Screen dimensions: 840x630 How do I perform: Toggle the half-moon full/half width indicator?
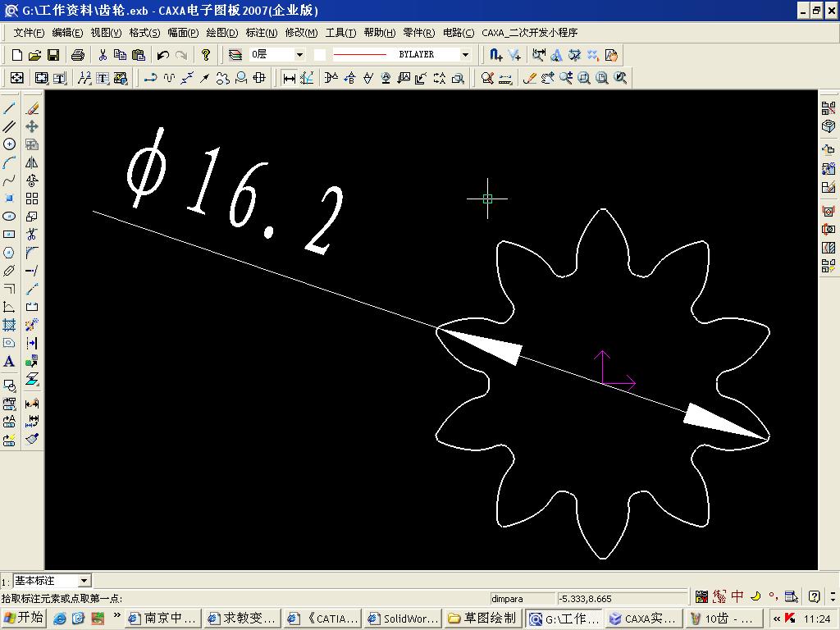point(756,596)
